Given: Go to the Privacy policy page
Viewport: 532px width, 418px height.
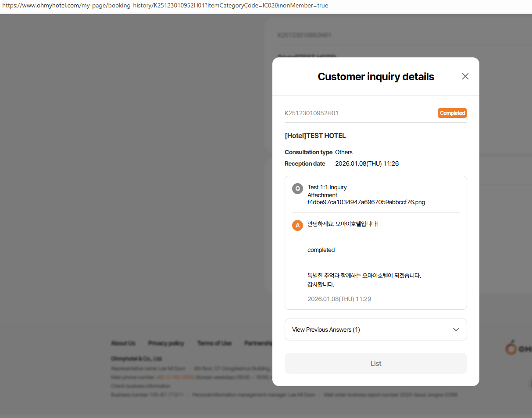Looking at the screenshot, I should coord(166,343).
